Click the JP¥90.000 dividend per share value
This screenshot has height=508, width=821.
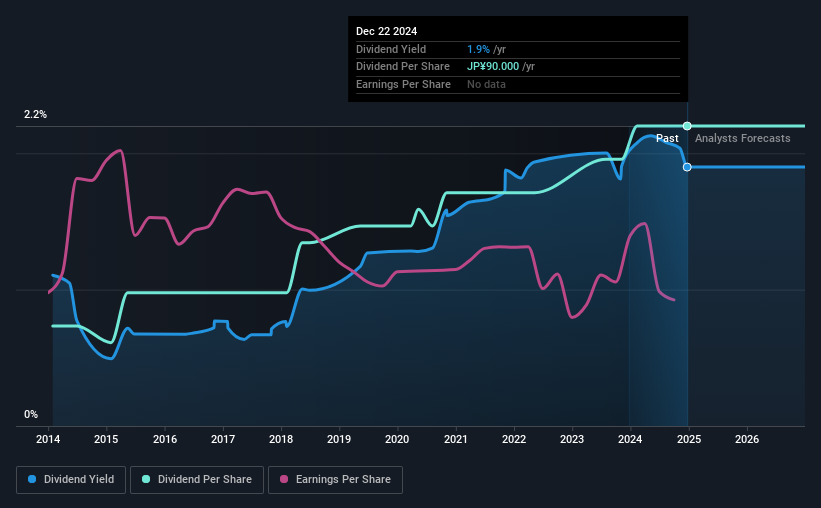tap(493, 67)
